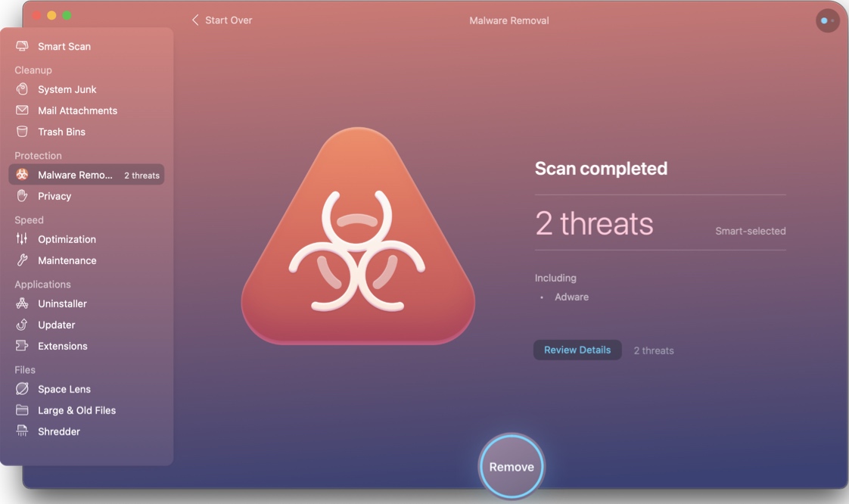
Task: Select the Uninstaller icon
Action: [22, 303]
